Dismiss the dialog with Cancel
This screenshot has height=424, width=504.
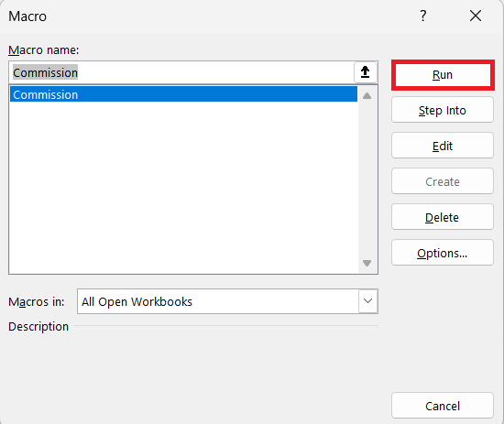click(x=443, y=406)
